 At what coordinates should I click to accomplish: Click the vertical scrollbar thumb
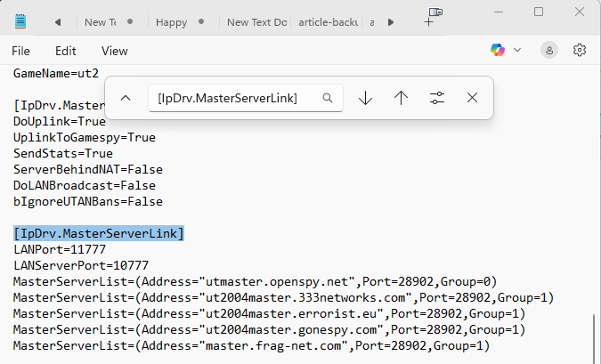(x=595, y=337)
